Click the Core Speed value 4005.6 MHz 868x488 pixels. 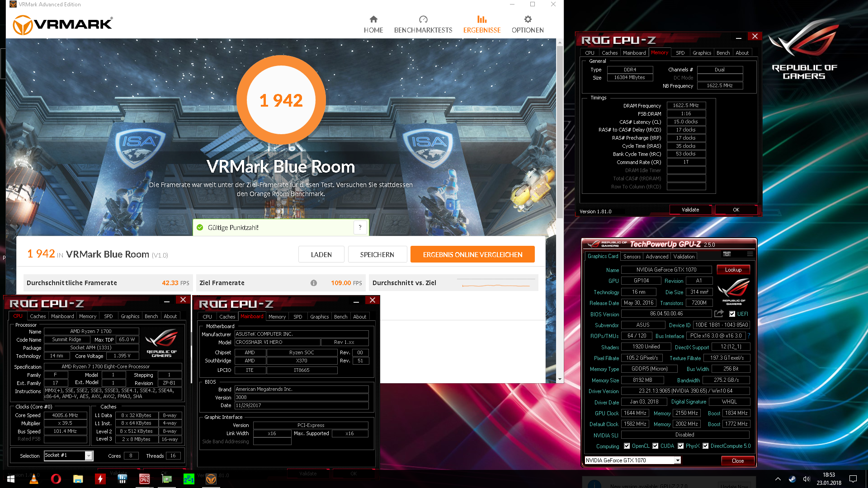(x=65, y=415)
